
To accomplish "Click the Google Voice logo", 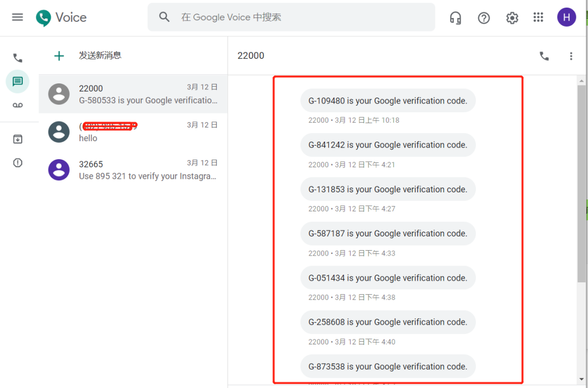I will tap(62, 17).
